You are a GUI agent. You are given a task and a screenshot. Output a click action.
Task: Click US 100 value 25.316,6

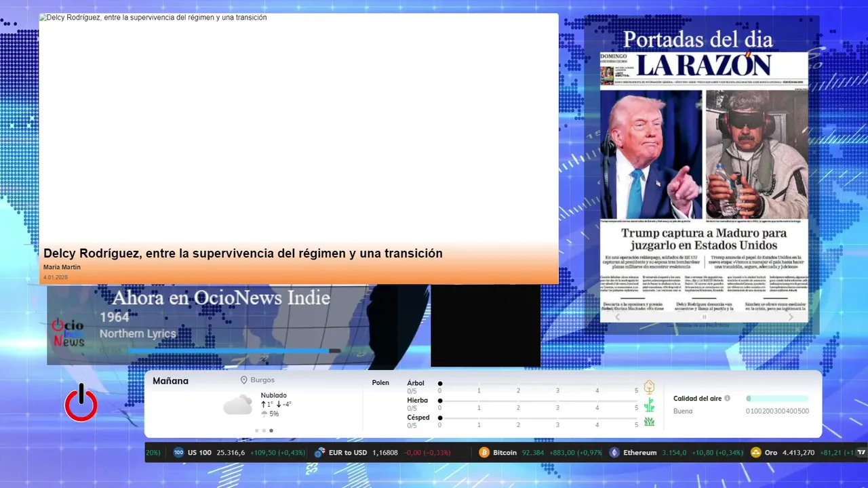231,452
